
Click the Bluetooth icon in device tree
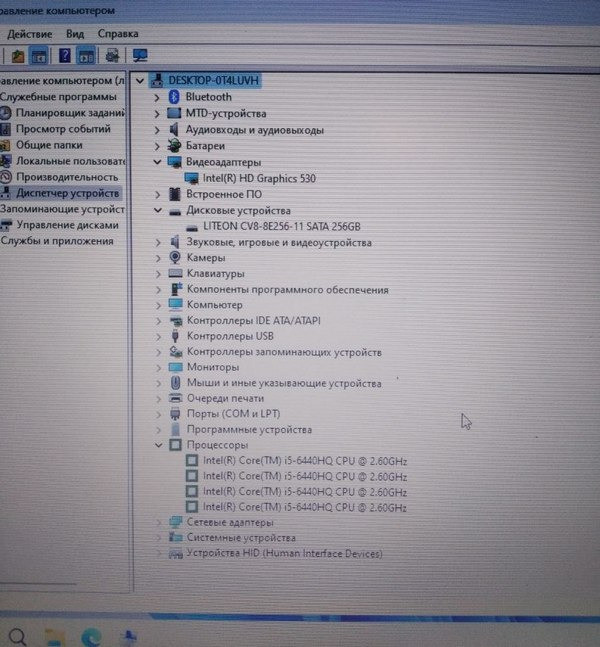point(174,97)
